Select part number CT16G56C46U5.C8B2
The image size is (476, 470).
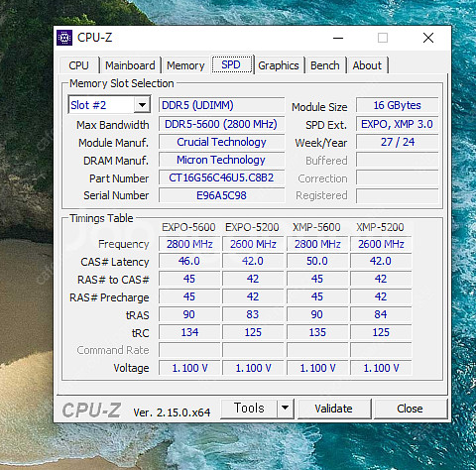tap(221, 177)
